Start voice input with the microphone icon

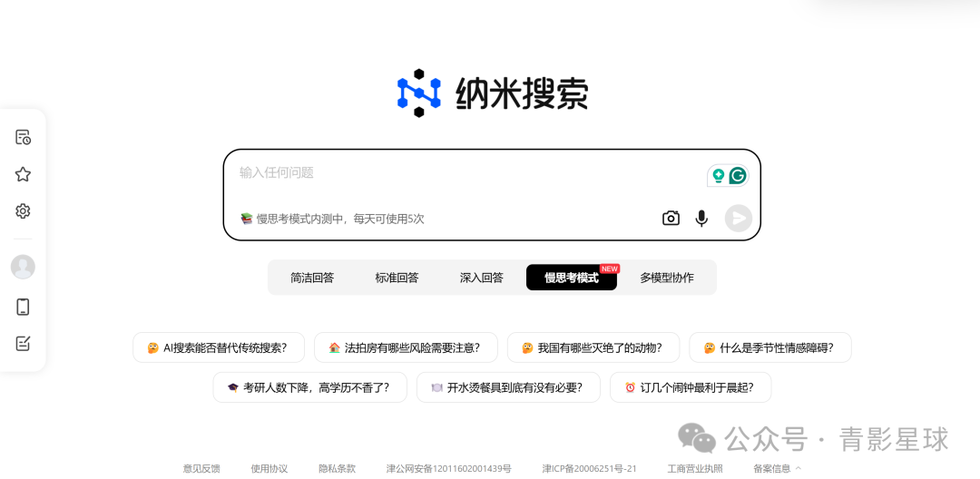(701, 218)
